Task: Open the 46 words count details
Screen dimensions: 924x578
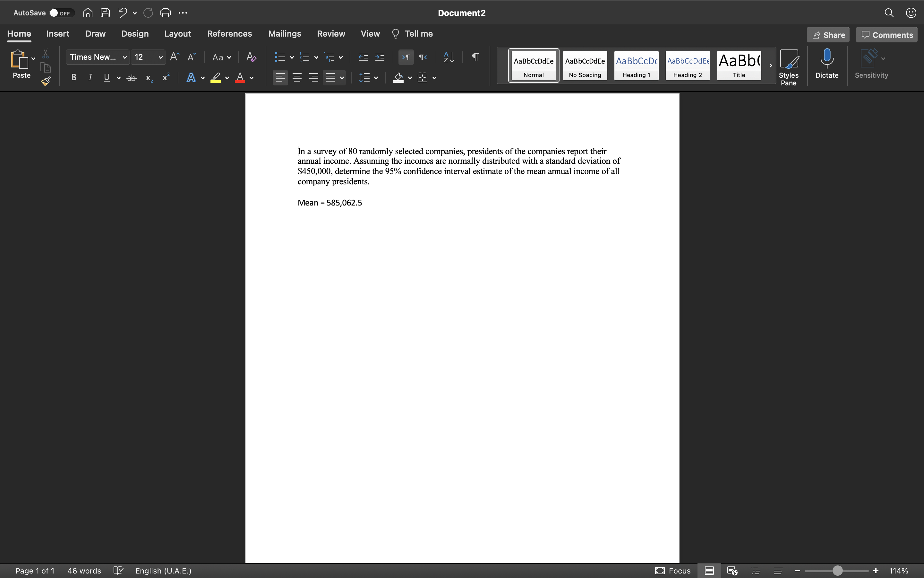Action: 84,570
